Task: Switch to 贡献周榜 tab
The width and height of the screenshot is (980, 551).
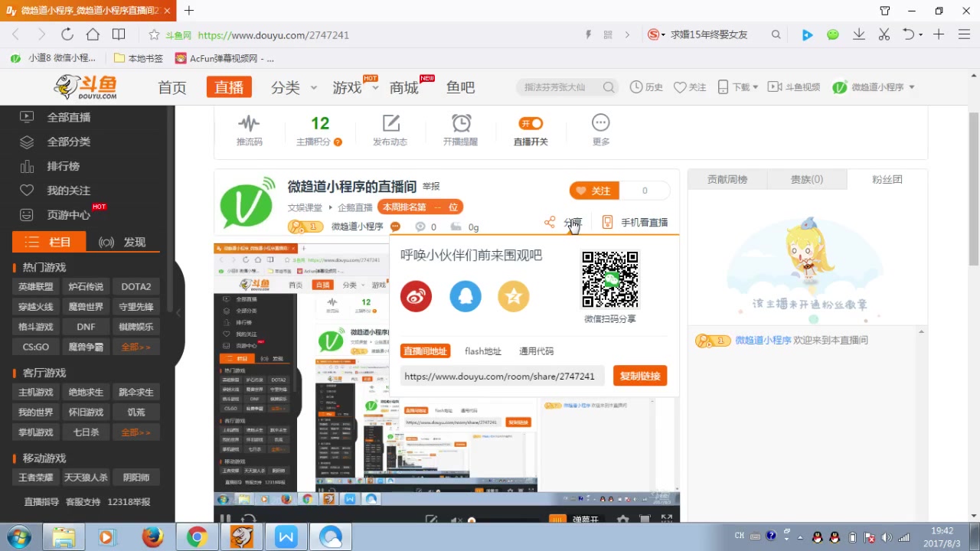Action: (727, 180)
